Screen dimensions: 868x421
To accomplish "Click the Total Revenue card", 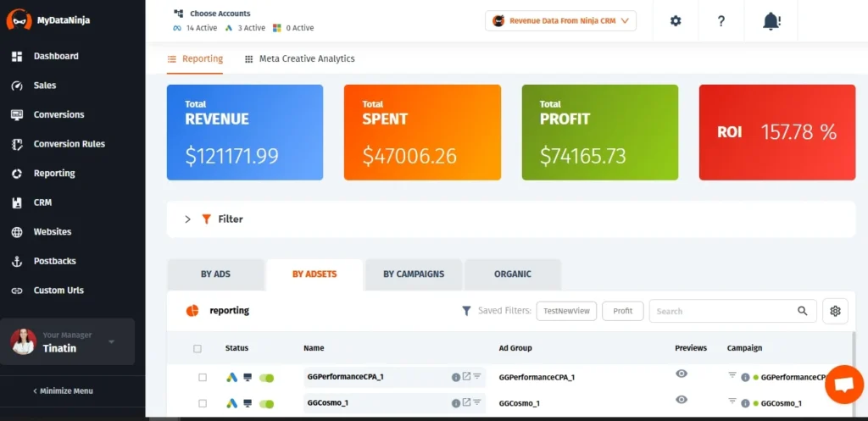I will coord(245,132).
